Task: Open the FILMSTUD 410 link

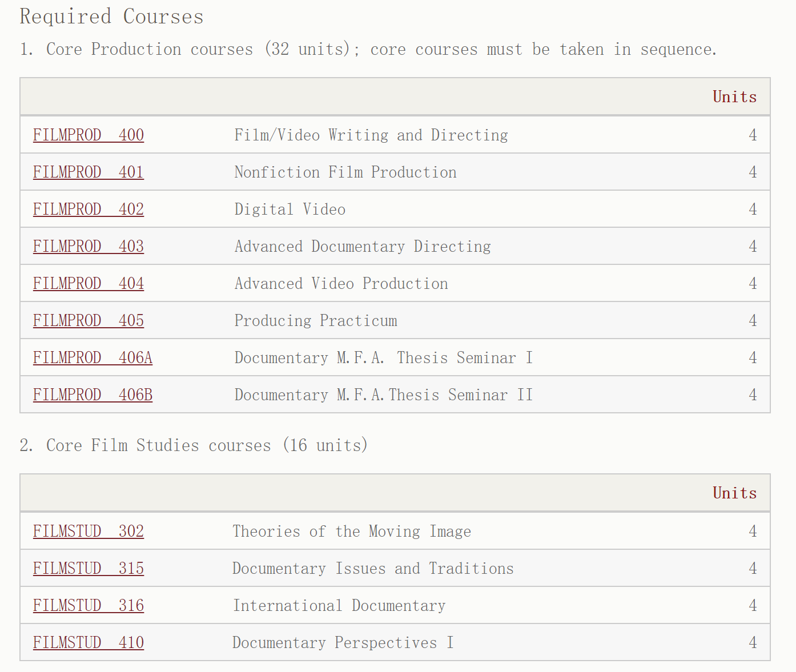Action: [x=89, y=643]
